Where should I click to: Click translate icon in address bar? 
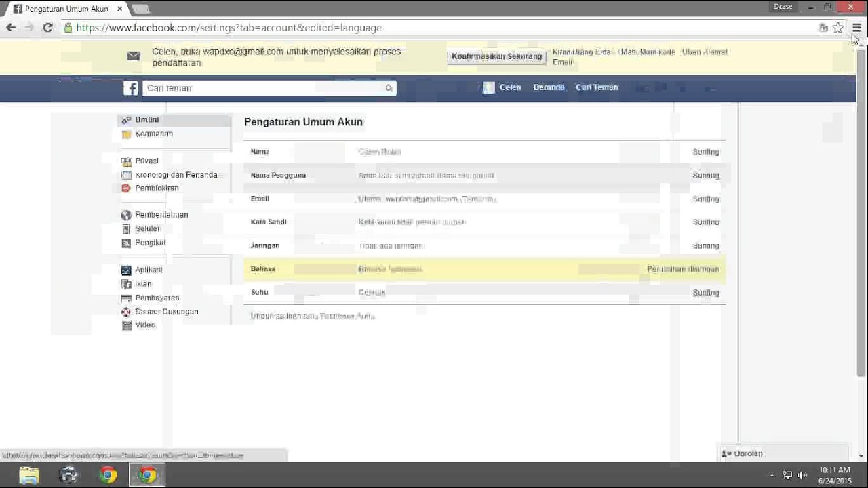click(823, 28)
